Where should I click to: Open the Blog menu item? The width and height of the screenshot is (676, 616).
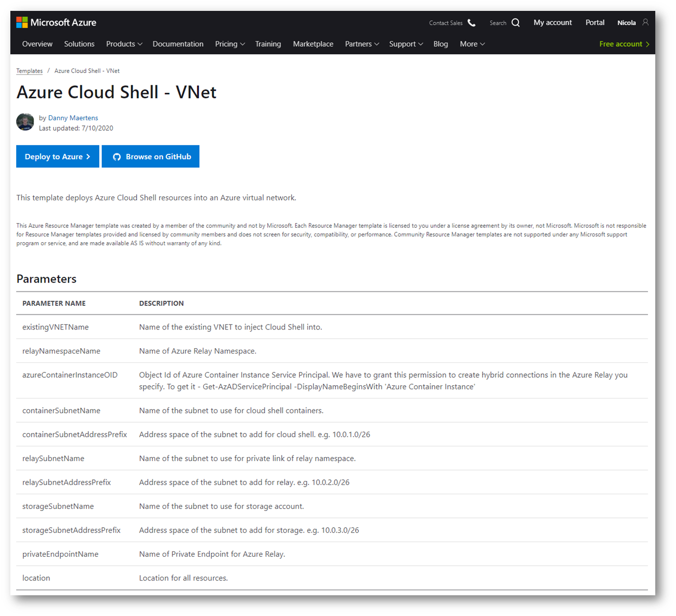pos(441,44)
